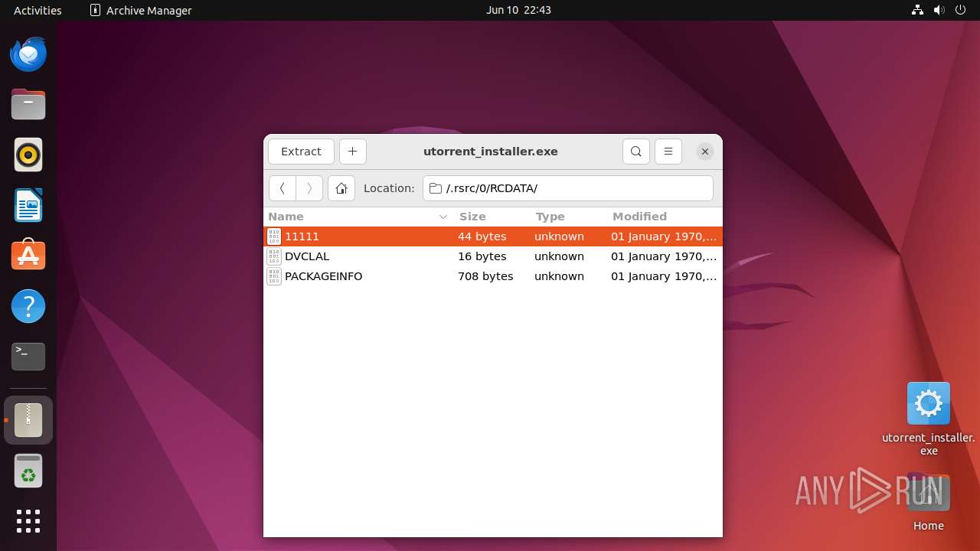Viewport: 980px width, 551px height.
Task: Open the clock showing Jun 10 22:43
Action: point(518,10)
